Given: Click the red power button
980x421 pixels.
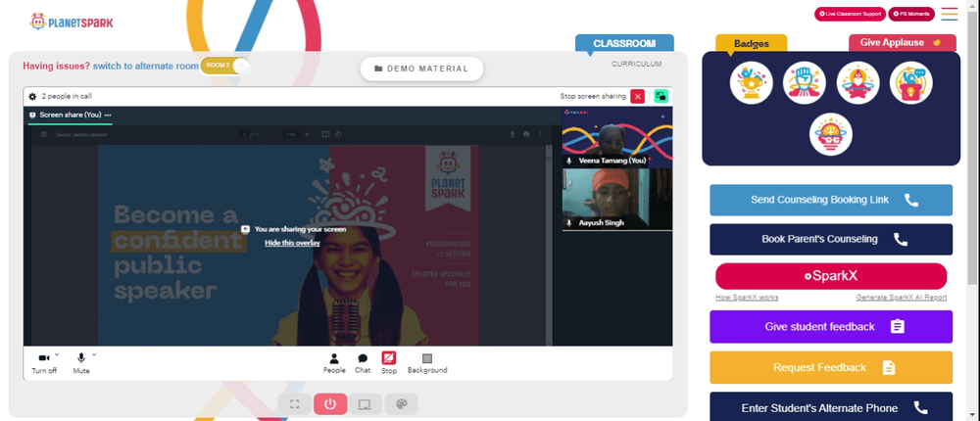Looking at the screenshot, I should [330, 404].
